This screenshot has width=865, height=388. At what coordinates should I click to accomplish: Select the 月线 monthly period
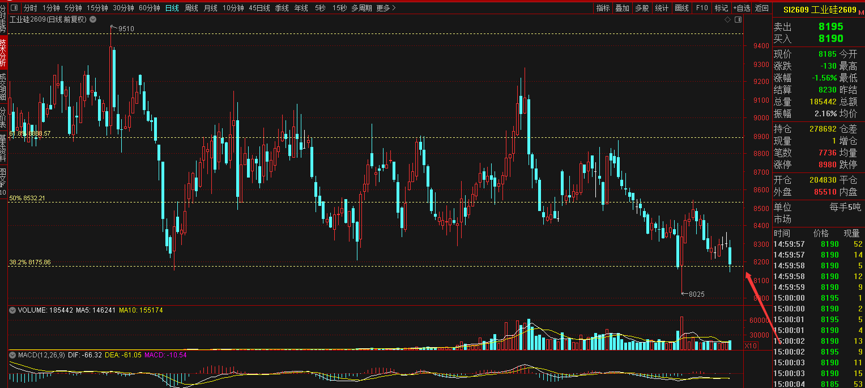[x=210, y=8]
